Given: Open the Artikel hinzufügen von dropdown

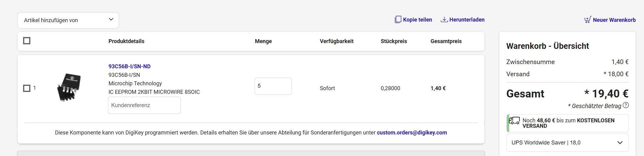Looking at the screenshot, I should click(68, 20).
